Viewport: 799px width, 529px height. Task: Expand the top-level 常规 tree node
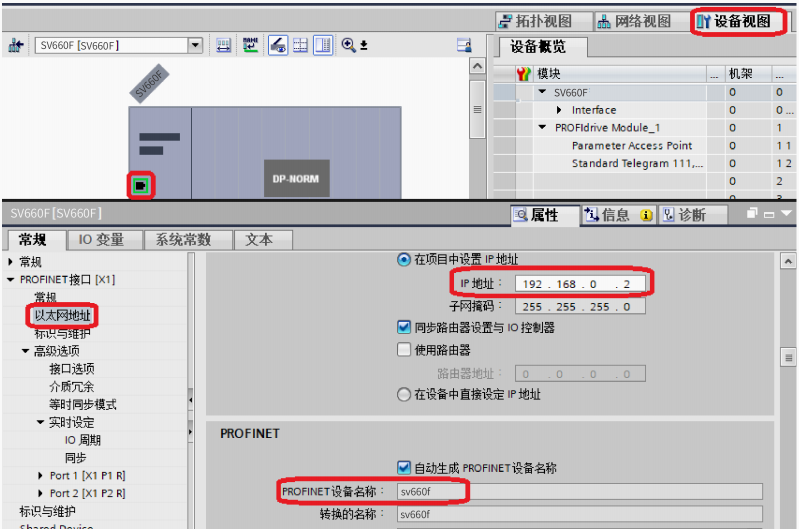[11, 262]
